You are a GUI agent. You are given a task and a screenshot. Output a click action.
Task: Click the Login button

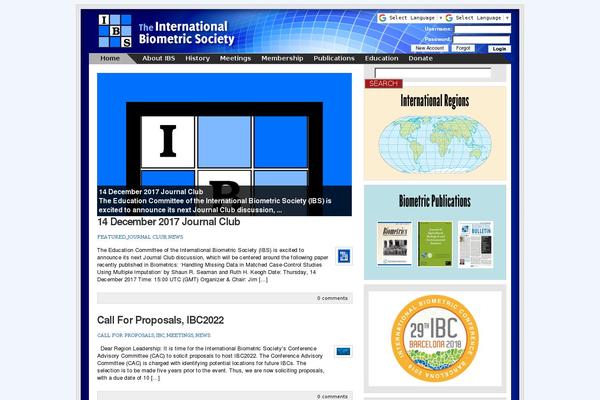[x=499, y=49]
